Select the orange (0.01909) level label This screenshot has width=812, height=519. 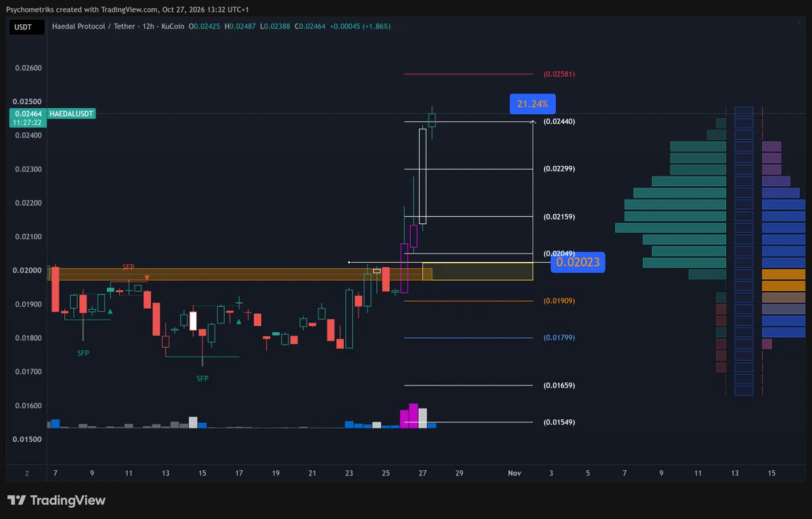[x=560, y=300]
